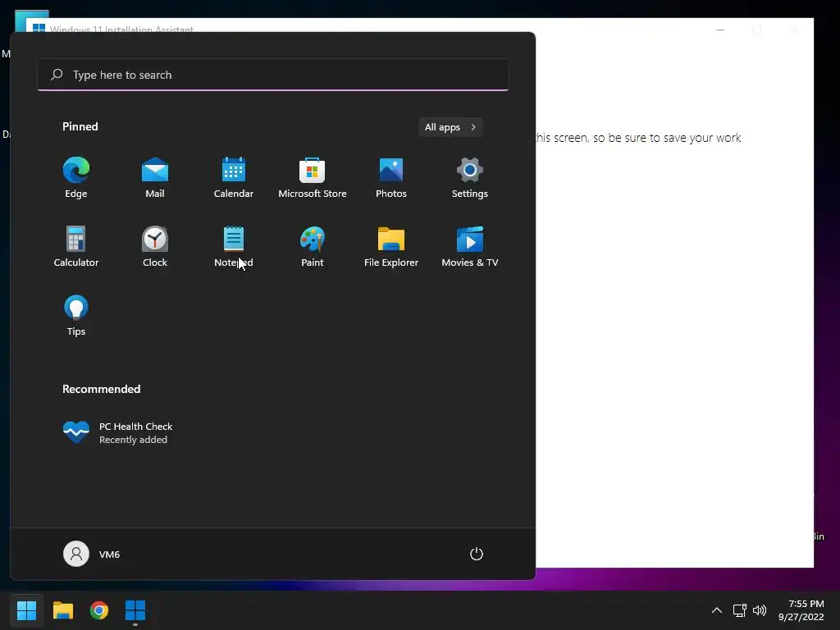
Task: Minimize the Windows 11 Installation Assistant window
Action: (720, 30)
